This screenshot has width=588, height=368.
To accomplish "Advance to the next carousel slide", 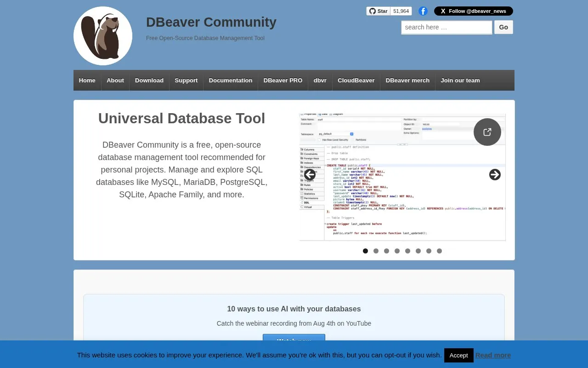I will tap(495, 175).
